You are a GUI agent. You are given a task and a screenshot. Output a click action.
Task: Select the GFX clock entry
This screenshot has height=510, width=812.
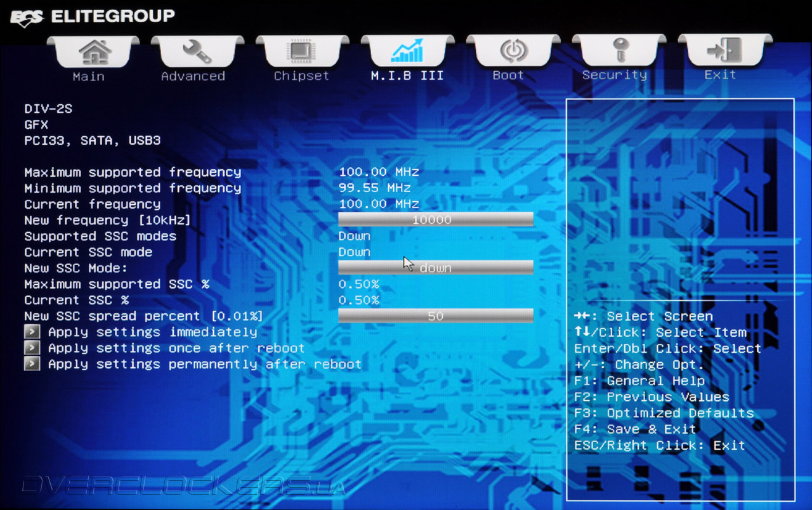(36, 124)
